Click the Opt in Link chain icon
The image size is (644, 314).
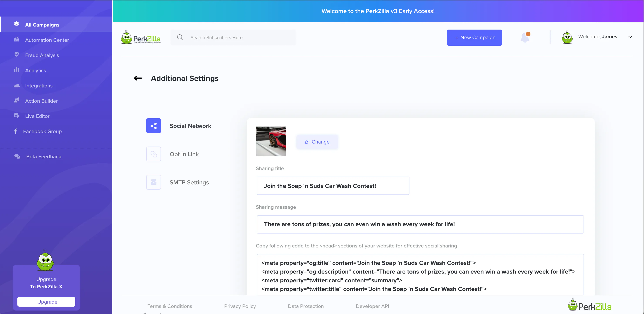tap(154, 154)
